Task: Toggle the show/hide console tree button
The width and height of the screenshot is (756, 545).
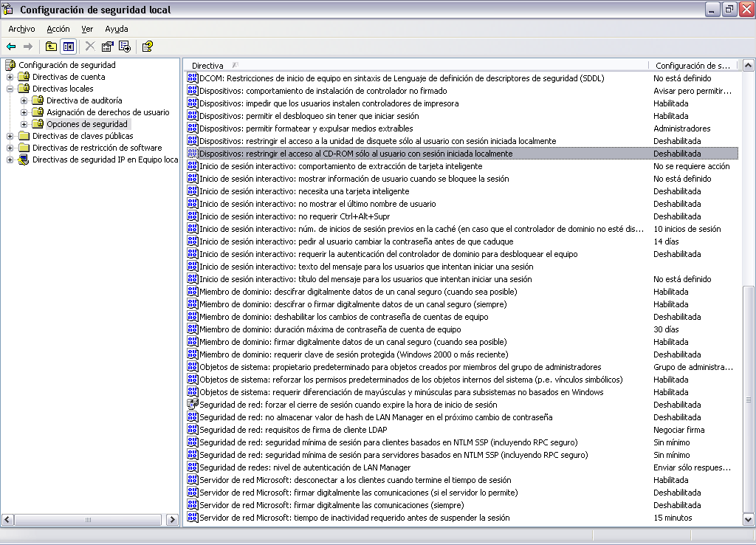Action: coord(68,47)
